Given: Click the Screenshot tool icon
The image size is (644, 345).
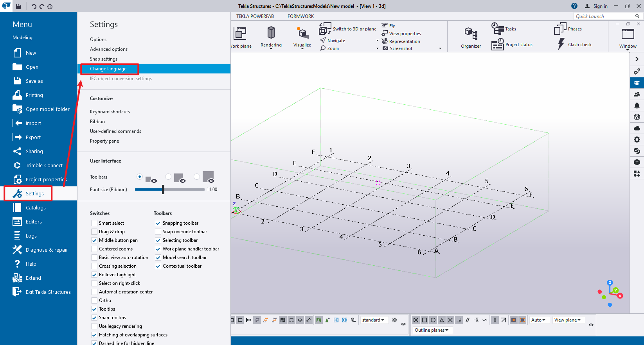Looking at the screenshot, I should pos(385,48).
